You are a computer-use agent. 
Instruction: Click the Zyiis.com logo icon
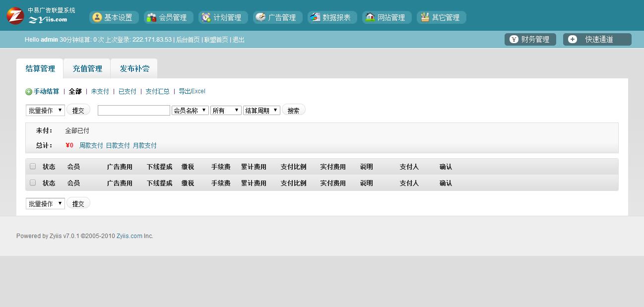[15, 16]
